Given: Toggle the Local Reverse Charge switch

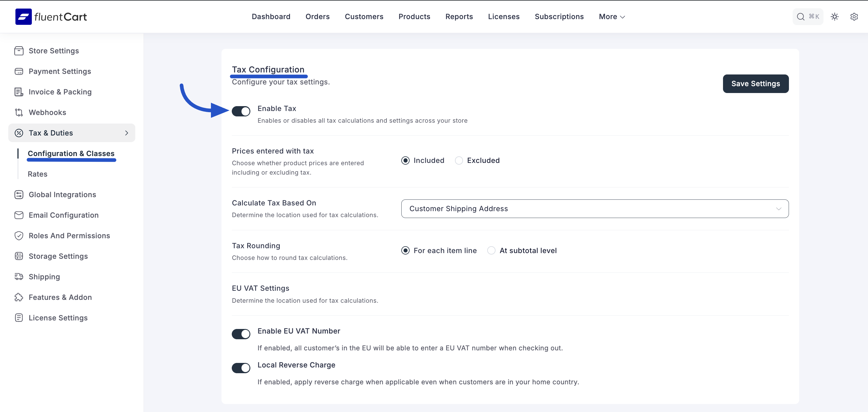Looking at the screenshot, I should (x=241, y=368).
